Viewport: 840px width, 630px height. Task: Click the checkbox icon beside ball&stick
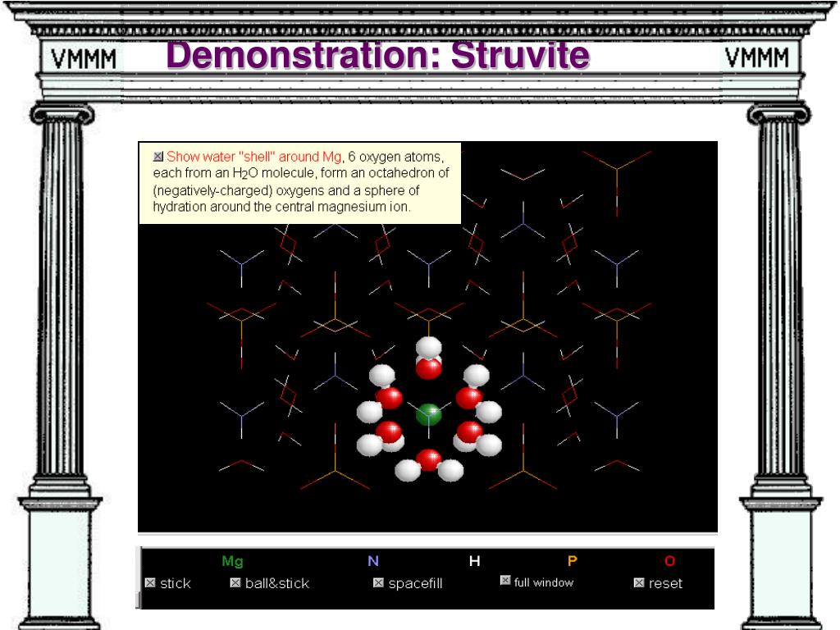[x=235, y=583]
